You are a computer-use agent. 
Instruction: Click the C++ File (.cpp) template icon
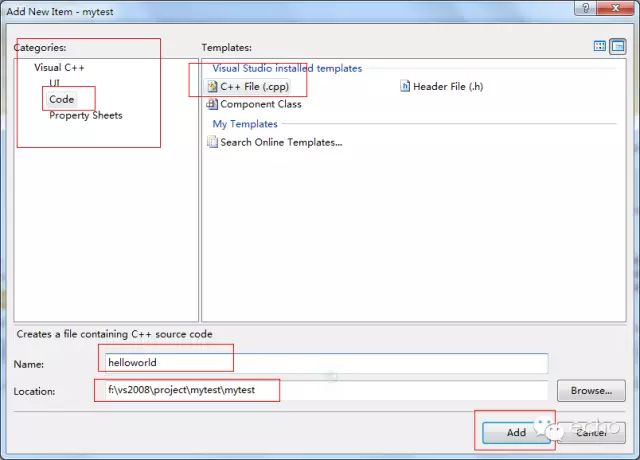pos(212,87)
